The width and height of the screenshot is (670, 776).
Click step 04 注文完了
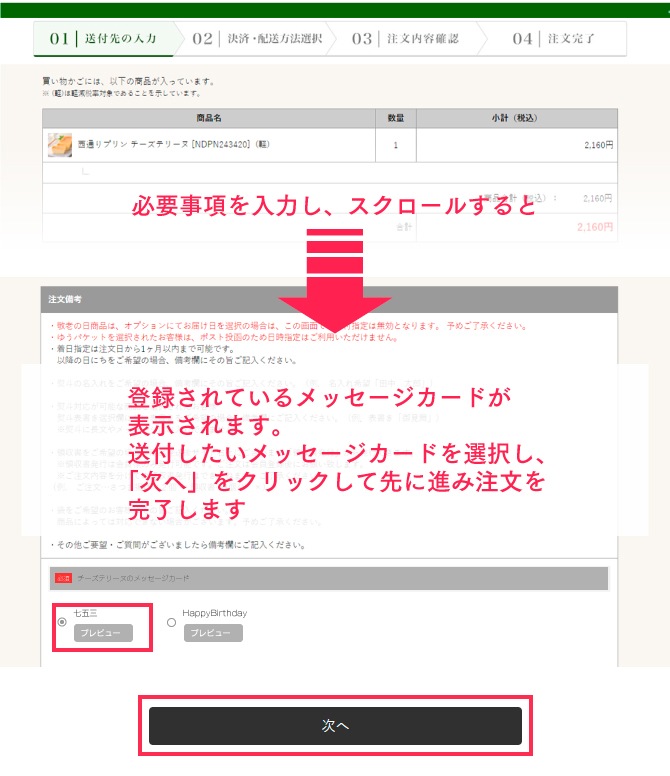pyautogui.click(x=553, y=39)
